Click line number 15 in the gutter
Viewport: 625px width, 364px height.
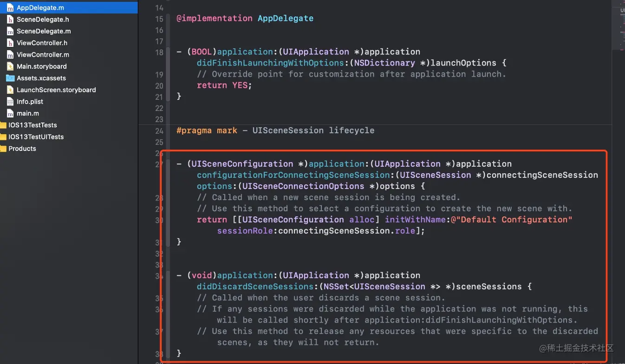pyautogui.click(x=159, y=19)
